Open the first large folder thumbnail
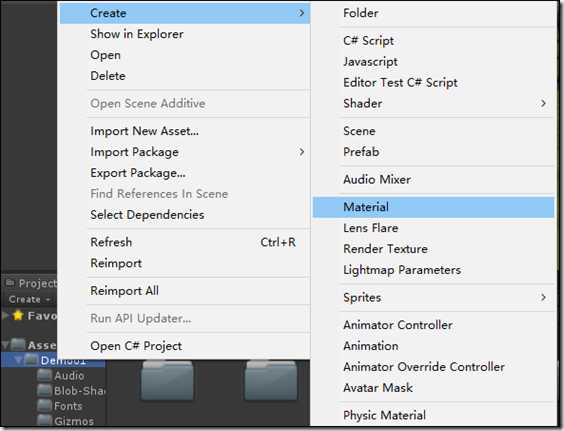Viewport: 564px width, 431px height. pos(167,381)
